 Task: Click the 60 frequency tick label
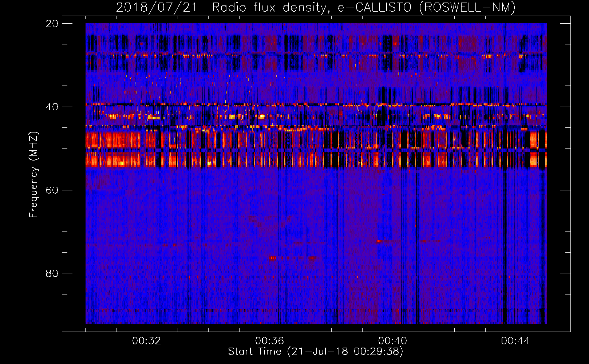(52, 190)
